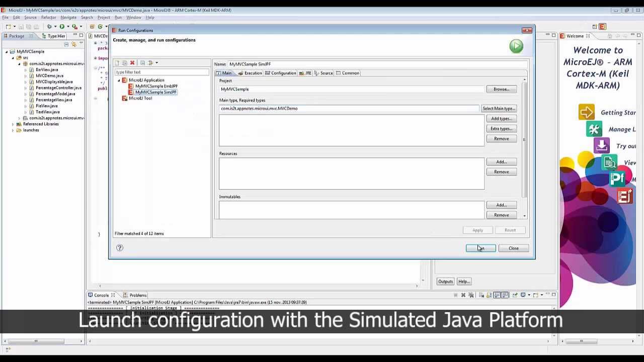Collapse All in Package Explorer

pos(66,44)
